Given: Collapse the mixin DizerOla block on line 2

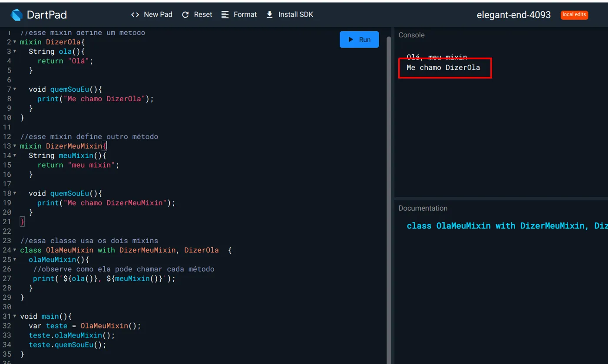Looking at the screenshot, I should 15,42.
